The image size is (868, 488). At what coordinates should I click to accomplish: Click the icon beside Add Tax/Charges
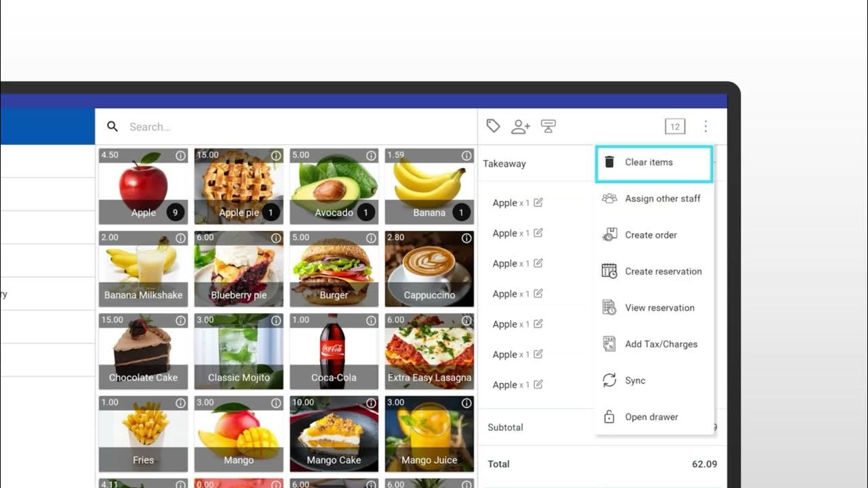[609, 344]
